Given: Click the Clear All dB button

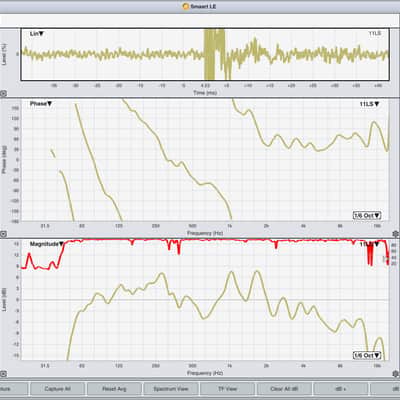Looking at the screenshot, I should 284,389.
